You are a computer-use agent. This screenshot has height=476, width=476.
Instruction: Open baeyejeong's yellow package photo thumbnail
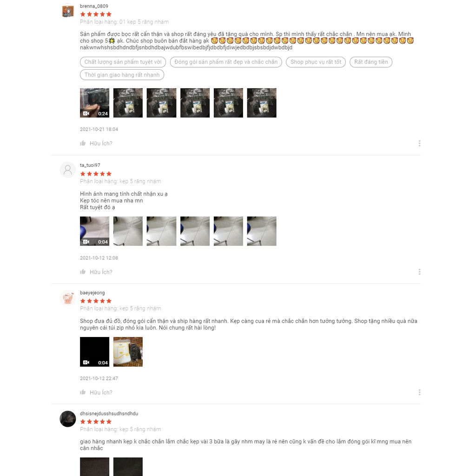[x=128, y=352]
